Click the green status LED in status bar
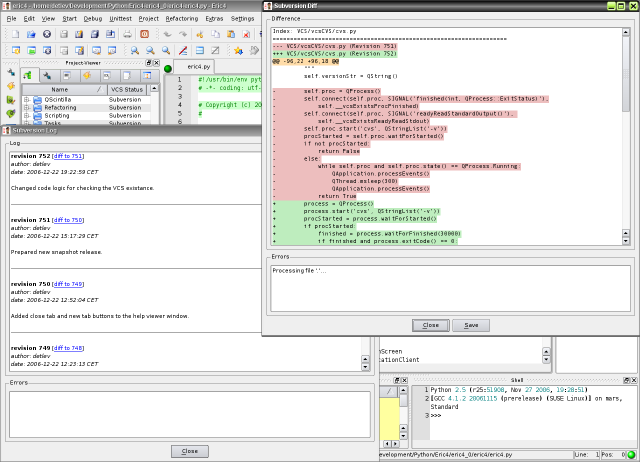 (x=631, y=455)
